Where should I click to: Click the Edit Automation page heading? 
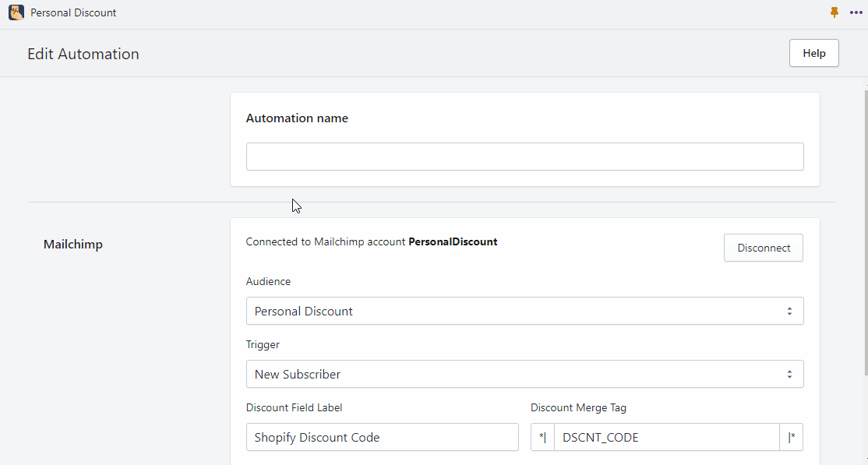point(83,53)
